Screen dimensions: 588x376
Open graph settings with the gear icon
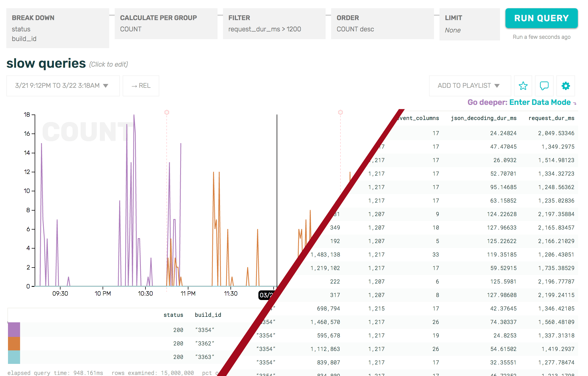(565, 86)
